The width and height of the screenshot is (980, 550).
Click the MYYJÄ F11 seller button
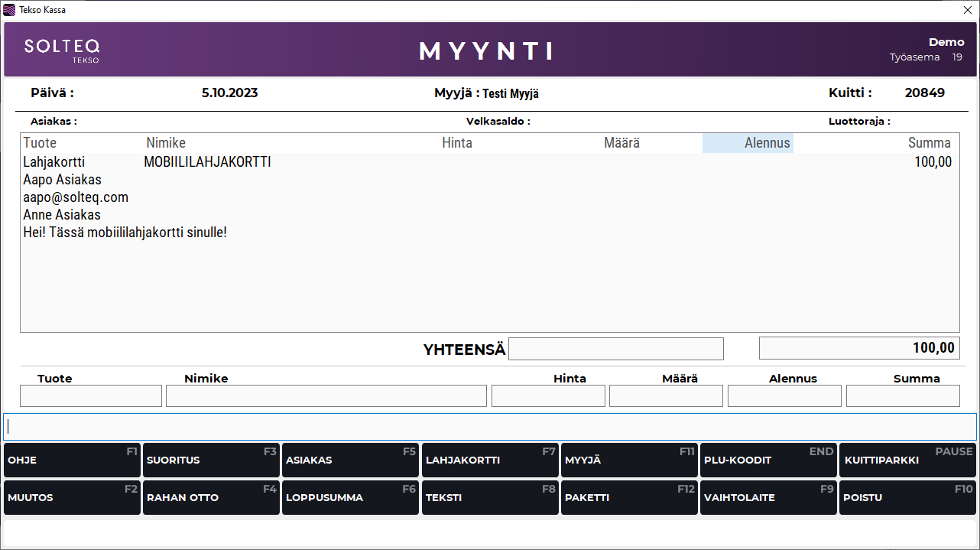(628, 461)
